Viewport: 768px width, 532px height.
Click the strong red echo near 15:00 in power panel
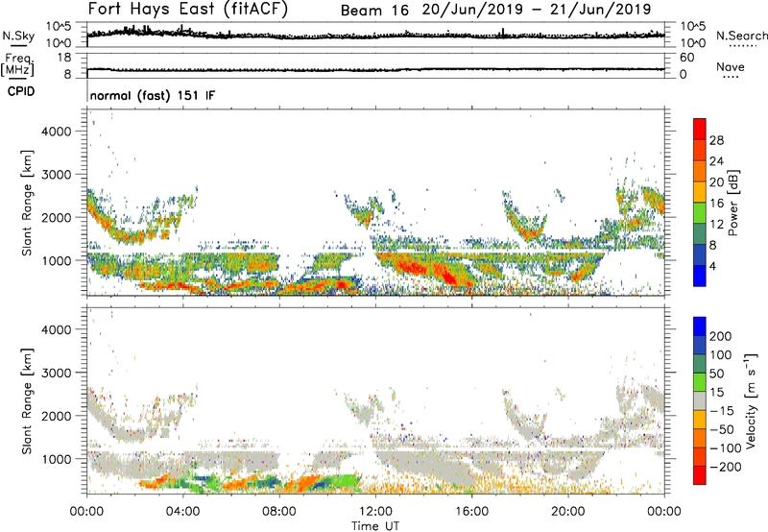pyautogui.click(x=448, y=276)
